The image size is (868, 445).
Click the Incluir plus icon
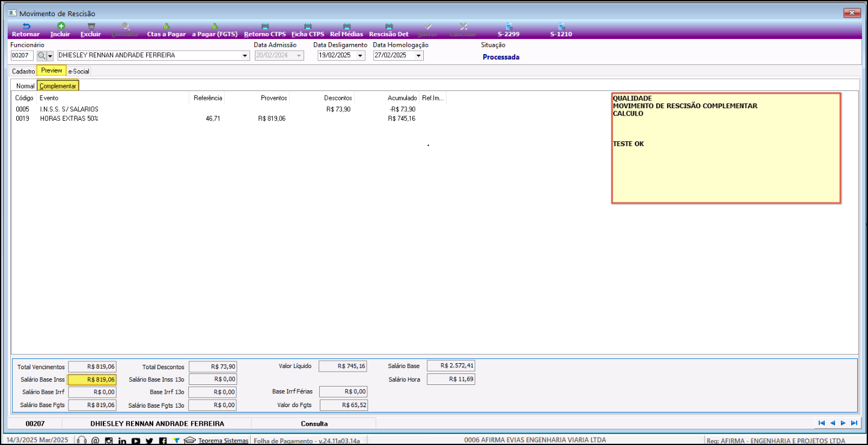pyautogui.click(x=61, y=26)
